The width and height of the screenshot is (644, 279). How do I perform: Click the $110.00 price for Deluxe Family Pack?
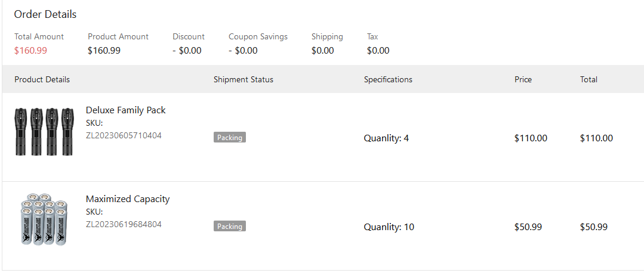pyautogui.click(x=531, y=138)
